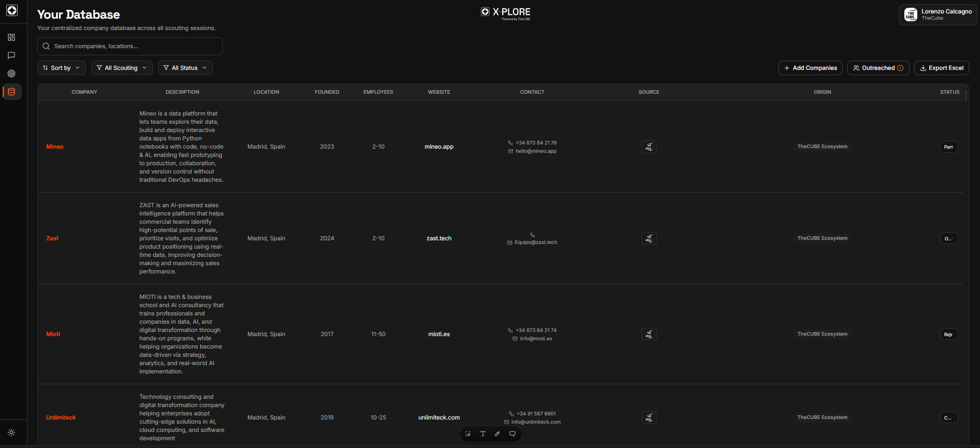Open the All Scouting filter dropdown
The width and height of the screenshot is (980, 448).
point(122,68)
